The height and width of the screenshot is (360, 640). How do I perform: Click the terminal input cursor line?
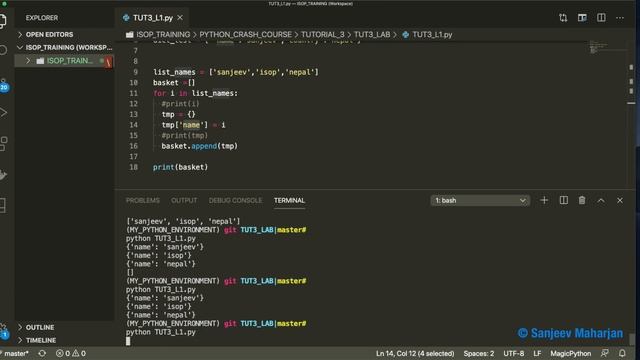pos(128,341)
